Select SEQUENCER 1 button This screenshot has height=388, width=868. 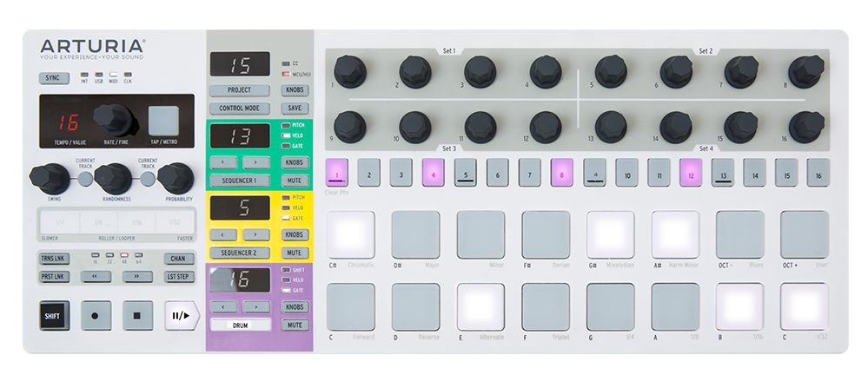(240, 181)
